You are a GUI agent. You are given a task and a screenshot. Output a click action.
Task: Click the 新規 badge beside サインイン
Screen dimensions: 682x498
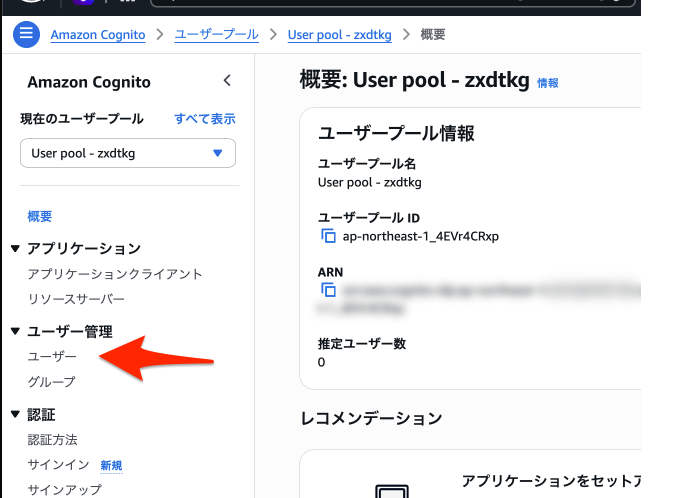click(x=111, y=466)
